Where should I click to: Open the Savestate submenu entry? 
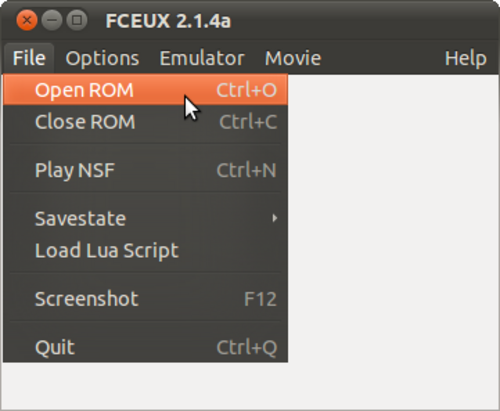[x=146, y=218]
